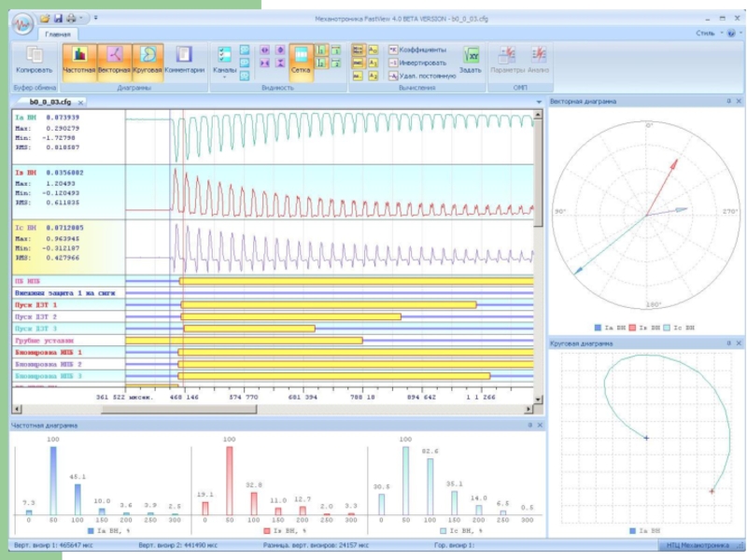Click the Копировать (Copy) icon
Image resolution: width=747 pixels, height=560 pixels.
point(35,58)
